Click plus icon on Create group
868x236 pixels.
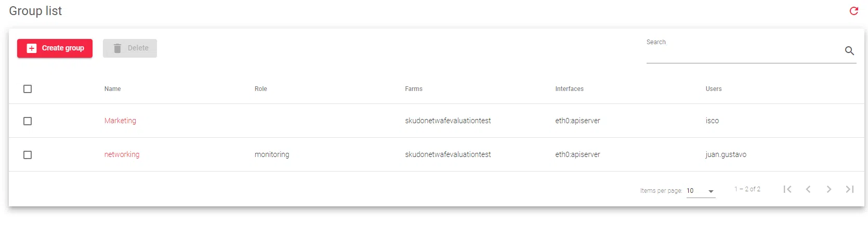[x=32, y=48]
